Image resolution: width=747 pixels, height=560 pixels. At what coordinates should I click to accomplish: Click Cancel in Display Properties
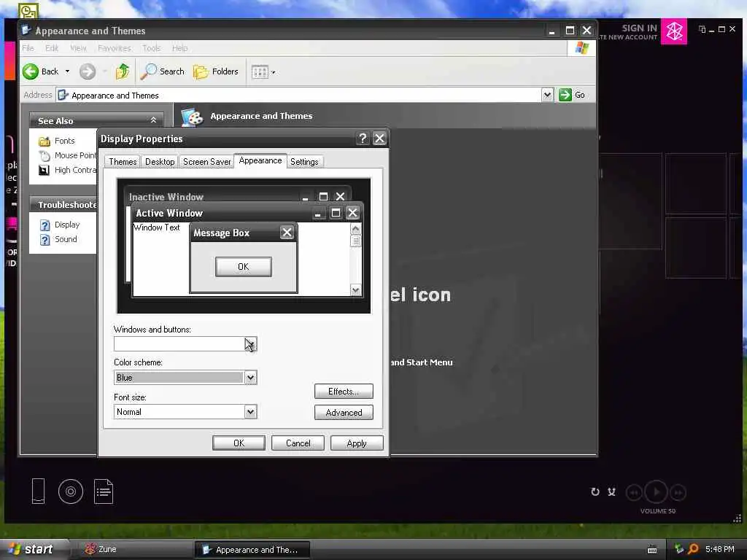tap(298, 443)
